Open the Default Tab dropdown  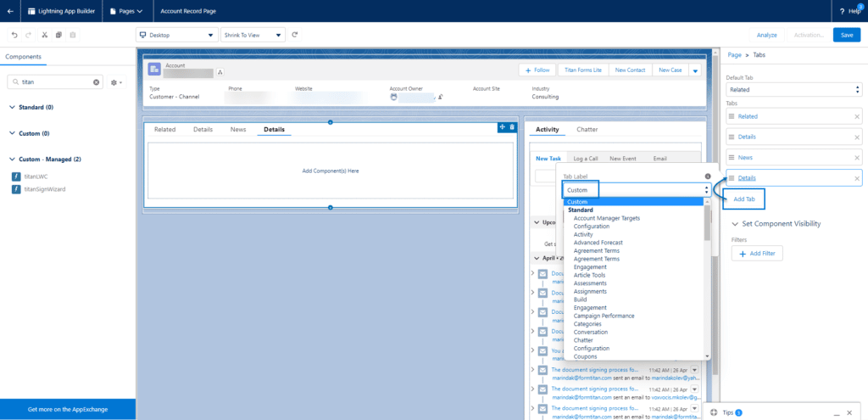pyautogui.click(x=793, y=89)
